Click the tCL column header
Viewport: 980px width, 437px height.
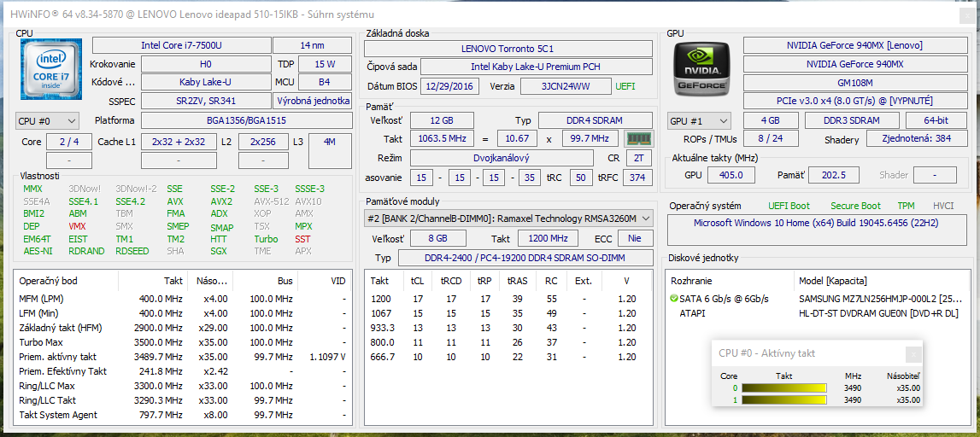(417, 281)
